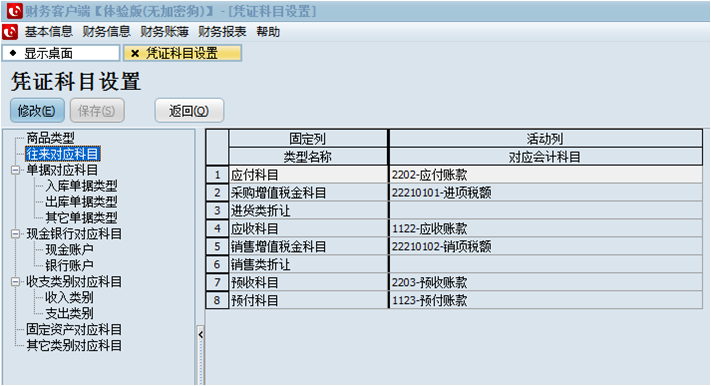Select row number 4 header
The height and width of the screenshot is (386, 711).
(217, 229)
